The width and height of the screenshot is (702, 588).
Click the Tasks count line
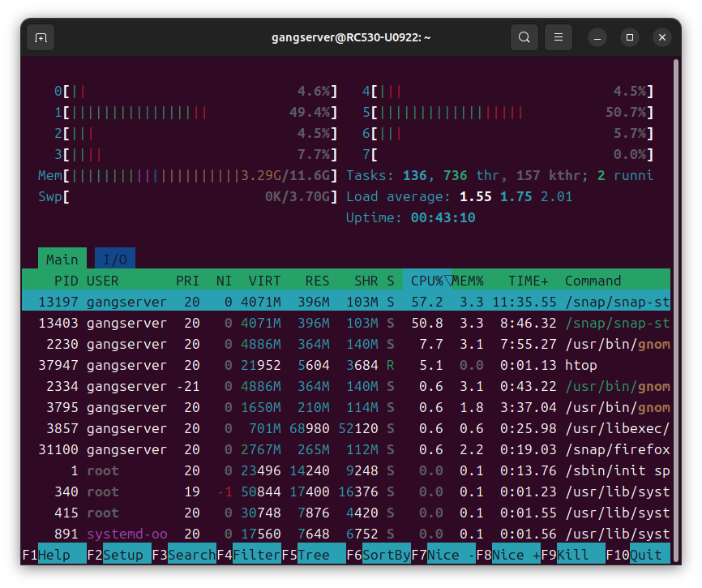(499, 175)
